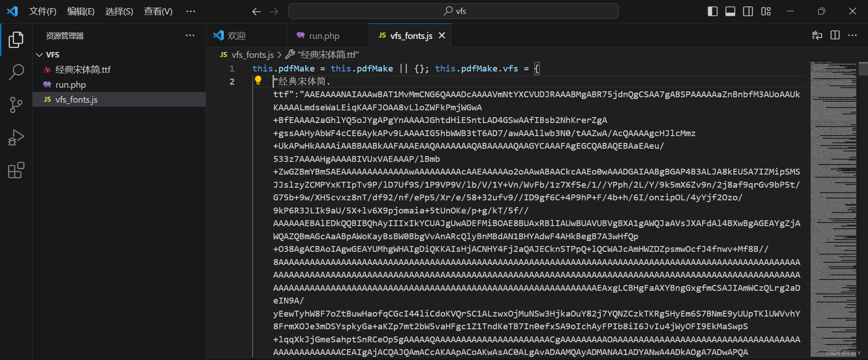This screenshot has width=868, height=360.
Task: Toggle the primary side bar layout icon
Action: (712, 11)
